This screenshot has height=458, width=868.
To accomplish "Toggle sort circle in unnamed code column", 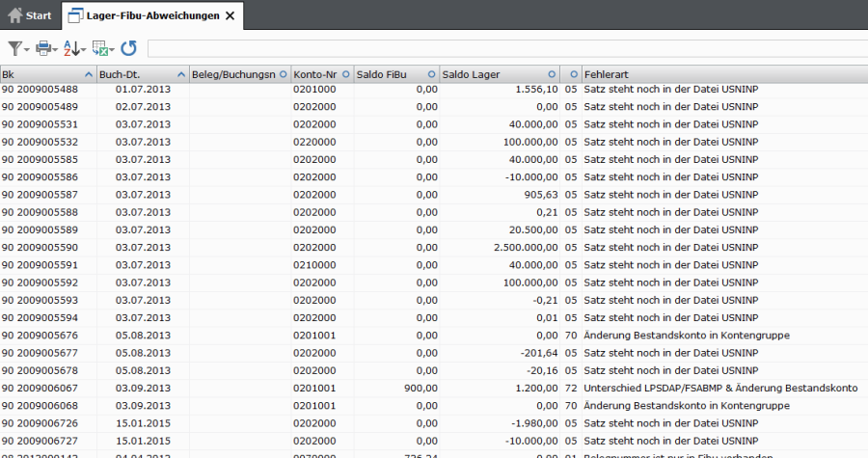I will point(574,74).
